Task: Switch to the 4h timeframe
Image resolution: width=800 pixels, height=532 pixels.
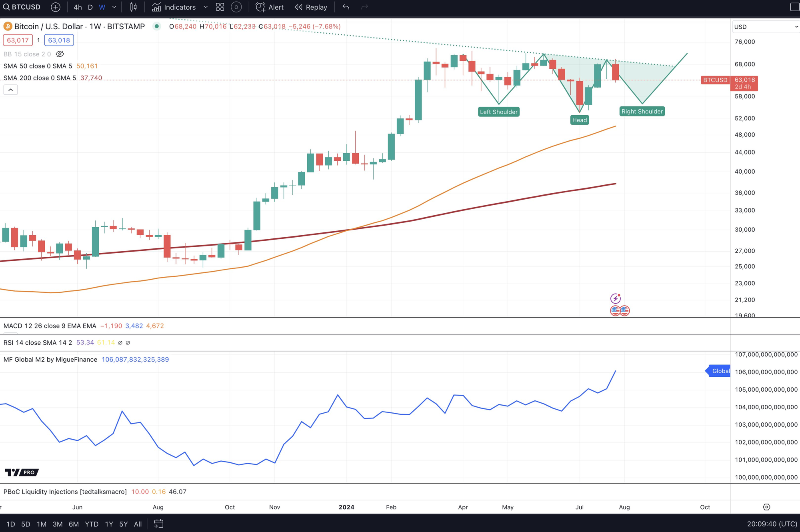Action: [78, 7]
